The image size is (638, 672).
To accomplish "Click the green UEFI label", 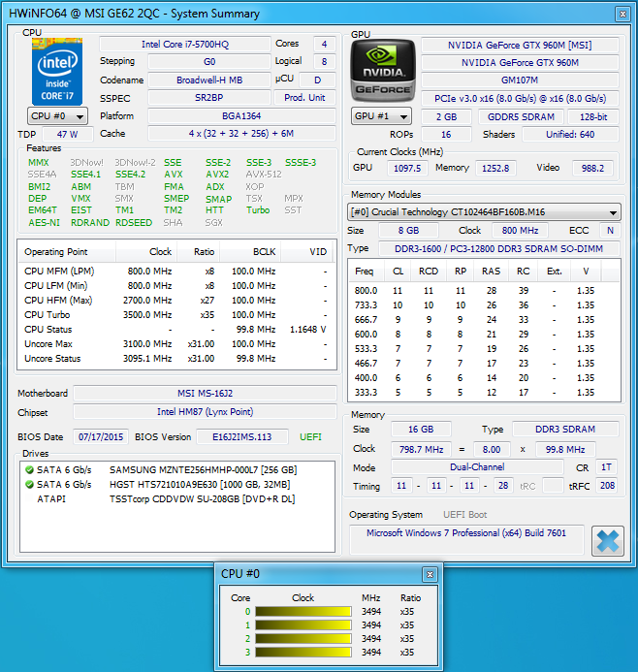I will tap(310, 436).
